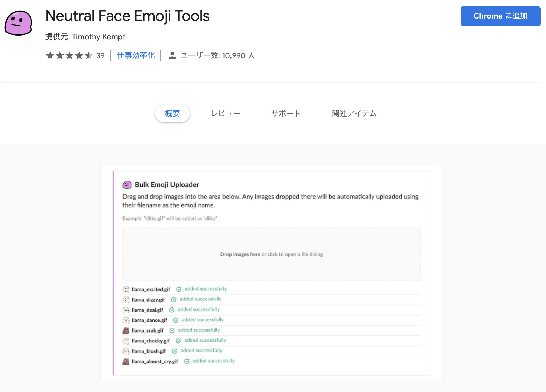Screen dimensions: 546x392
Task: Click the llama_excited.gif emoji thumbnail
Action: (x=126, y=289)
